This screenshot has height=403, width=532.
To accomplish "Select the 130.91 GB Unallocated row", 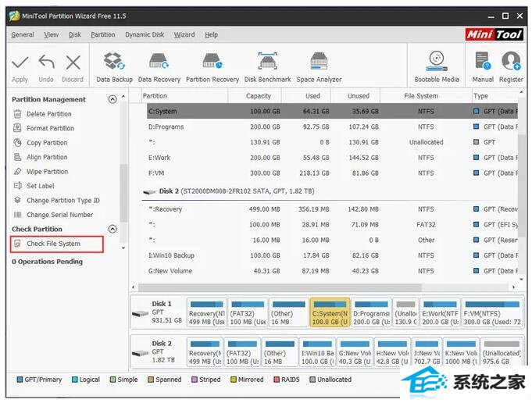I will pyautogui.click(x=333, y=142).
